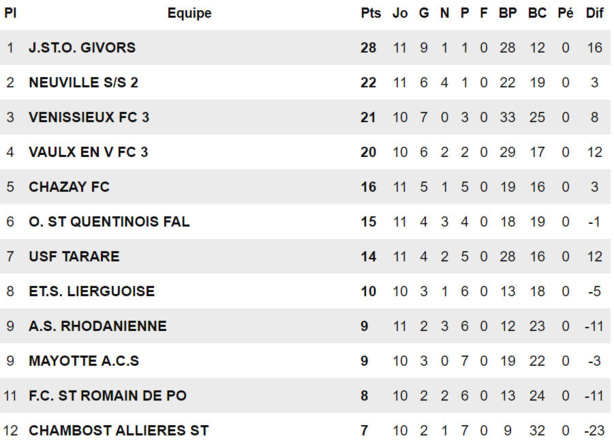This screenshot has width=614, height=447.
Task: Open the NEUVILLE S/S 2 team row
Action: 84,83
